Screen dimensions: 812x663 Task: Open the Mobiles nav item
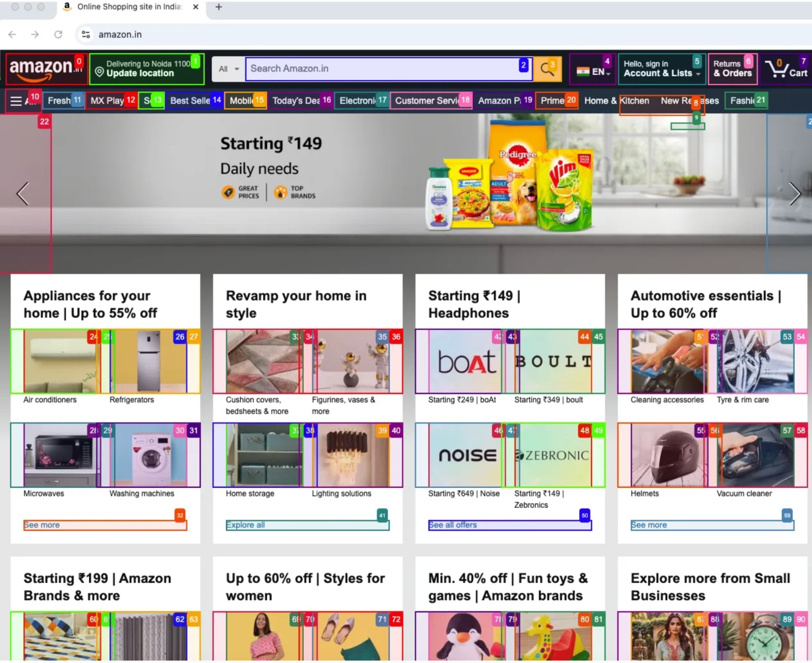click(246, 101)
